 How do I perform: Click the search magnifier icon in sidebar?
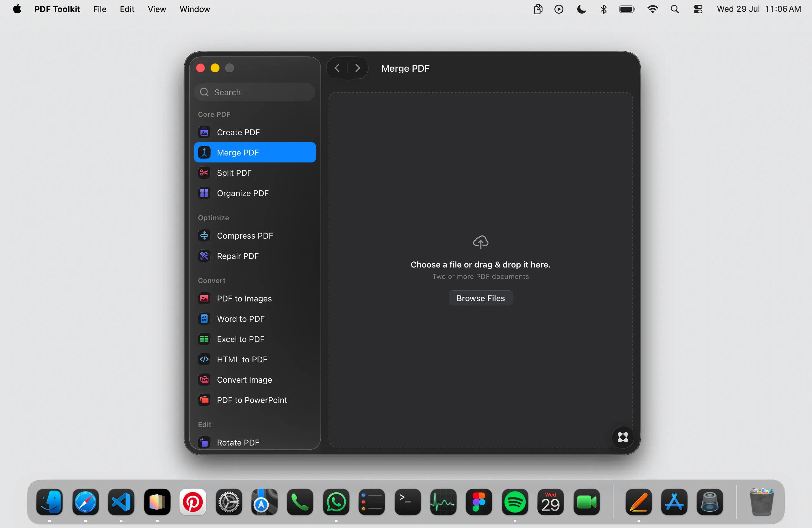[x=204, y=92]
